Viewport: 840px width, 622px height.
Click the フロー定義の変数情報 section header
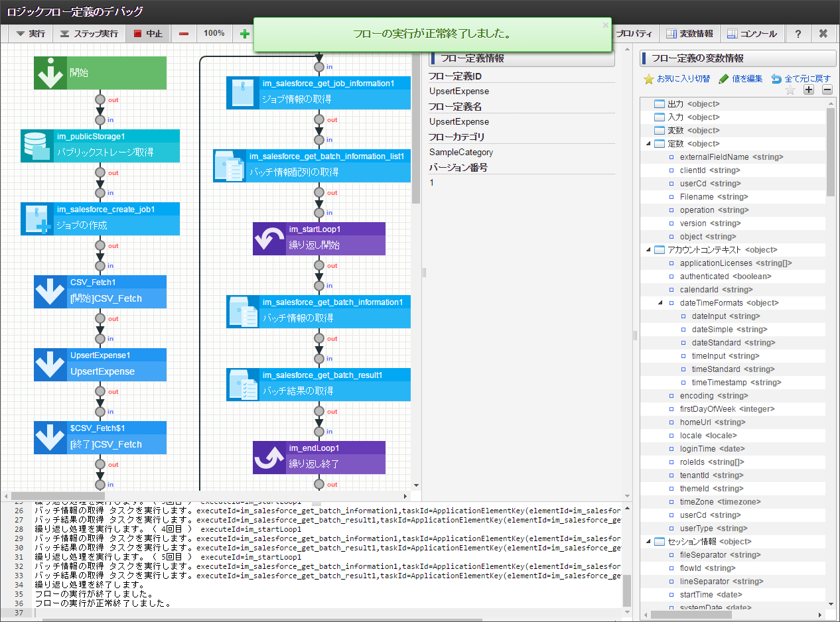point(738,58)
